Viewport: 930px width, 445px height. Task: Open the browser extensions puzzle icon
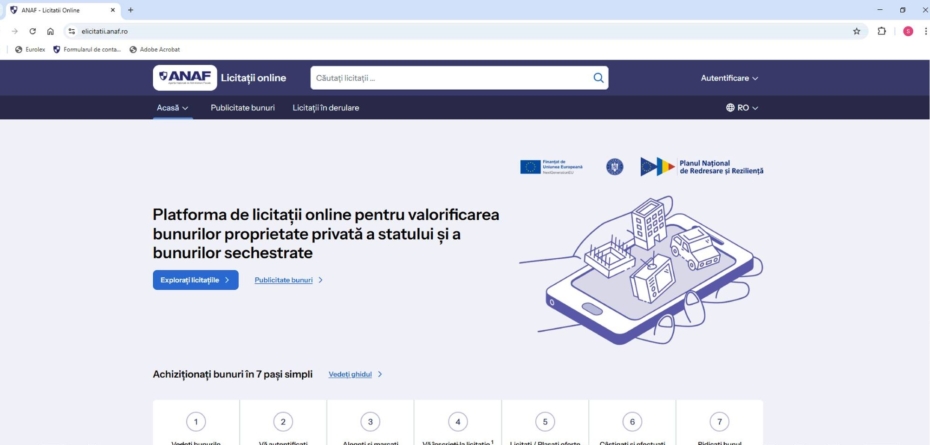(x=881, y=31)
